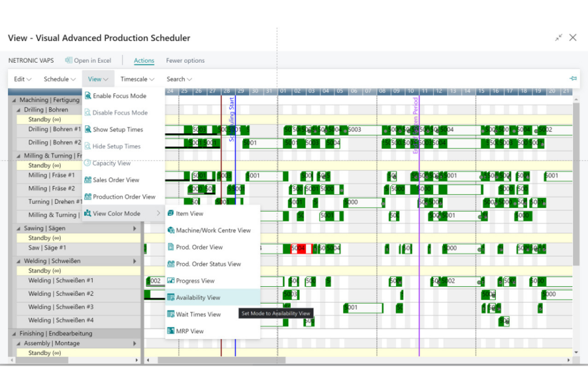
Task: Expand the Search dropdown menu
Action: [179, 79]
